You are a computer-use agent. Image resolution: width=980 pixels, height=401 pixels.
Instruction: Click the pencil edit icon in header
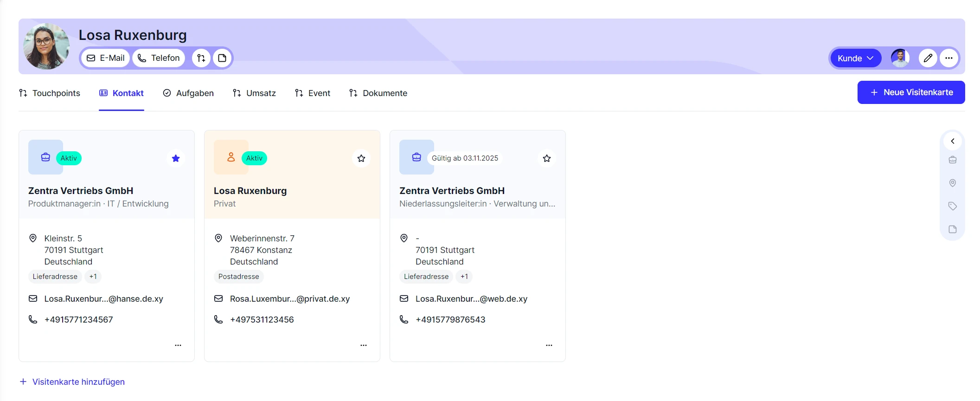pyautogui.click(x=928, y=58)
